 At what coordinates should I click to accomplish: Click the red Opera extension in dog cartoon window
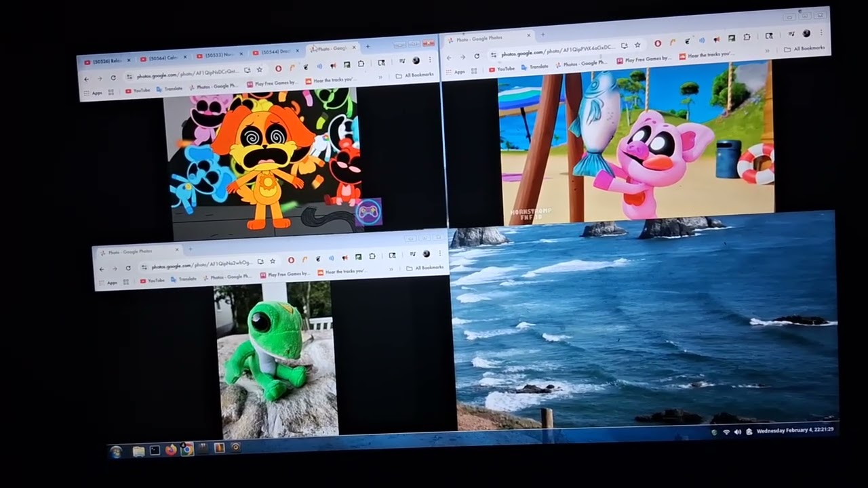click(x=278, y=68)
